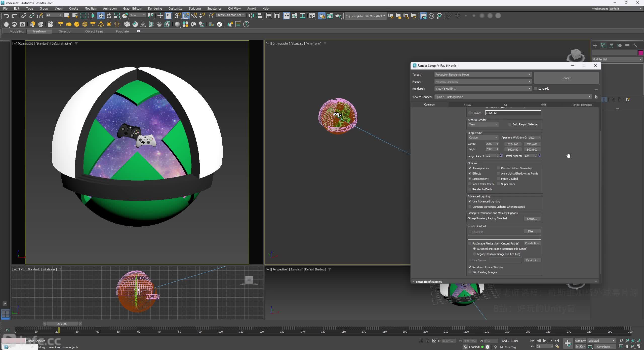Switch to the Modeling ribbon tab
Screen dimensions: 644x350
[16, 31]
